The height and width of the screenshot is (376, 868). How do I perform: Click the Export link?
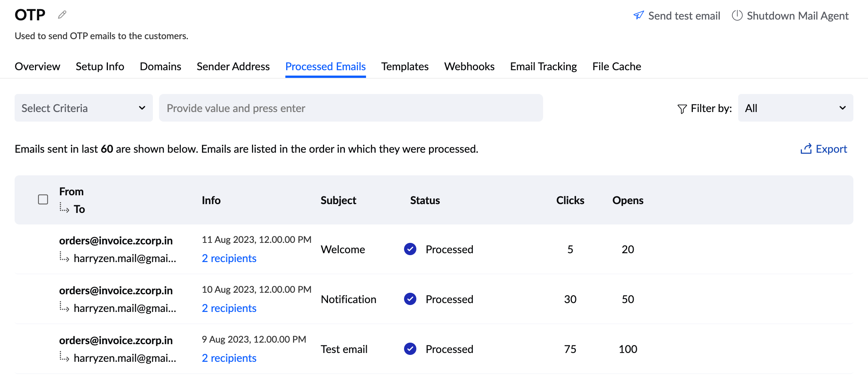tap(832, 148)
